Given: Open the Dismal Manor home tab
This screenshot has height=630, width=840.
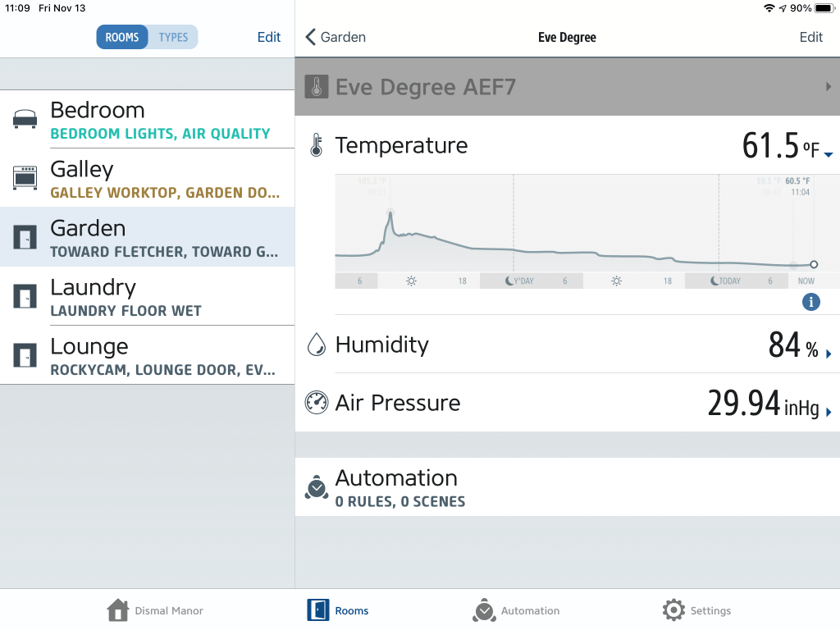Looking at the screenshot, I should (155, 610).
